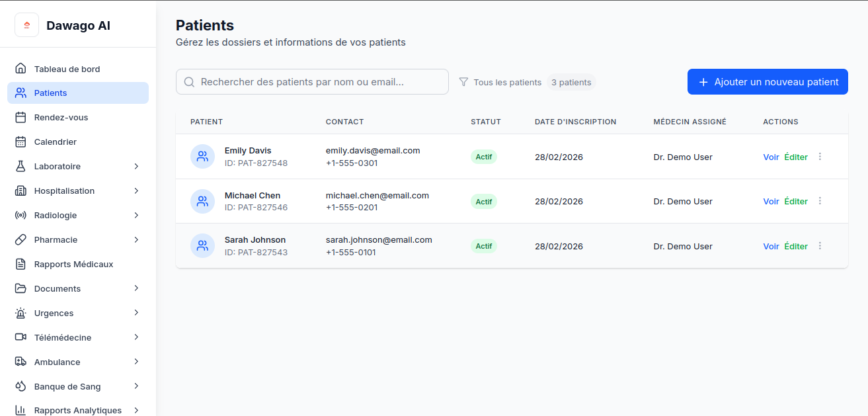Click the Calendrier calendar icon
Viewport: 868px width, 416px height.
pos(20,142)
